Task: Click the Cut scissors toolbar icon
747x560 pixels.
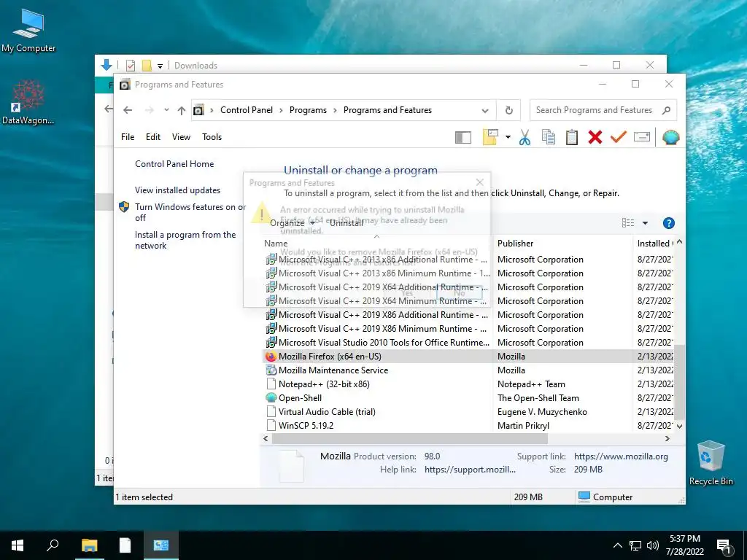Action: [x=525, y=137]
